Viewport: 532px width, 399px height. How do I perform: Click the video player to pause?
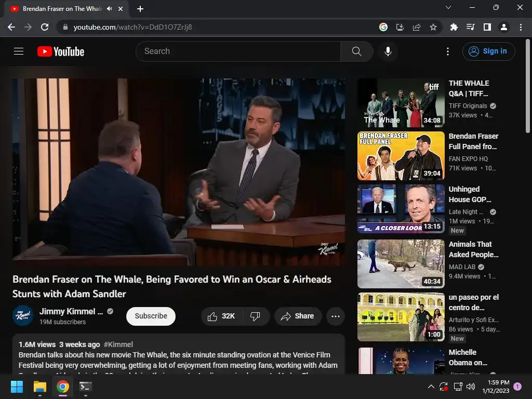(x=179, y=172)
